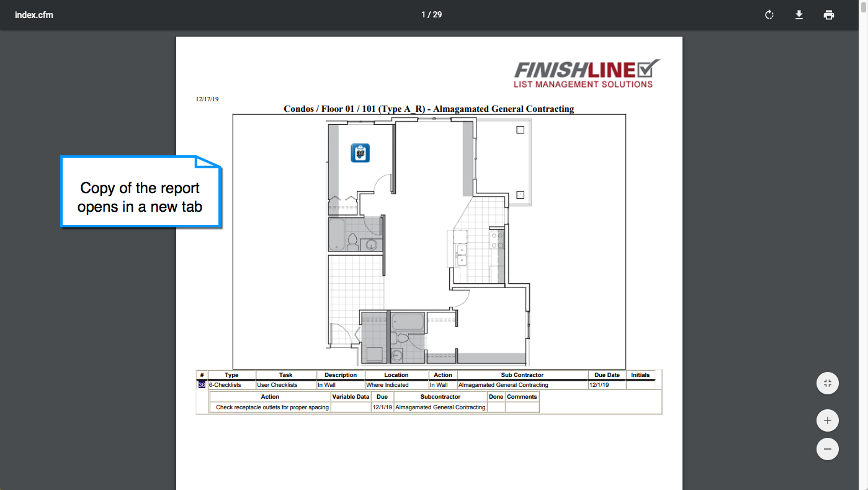The image size is (868, 490).
Task: Click the empty Done cell in checklist row
Action: click(496, 407)
